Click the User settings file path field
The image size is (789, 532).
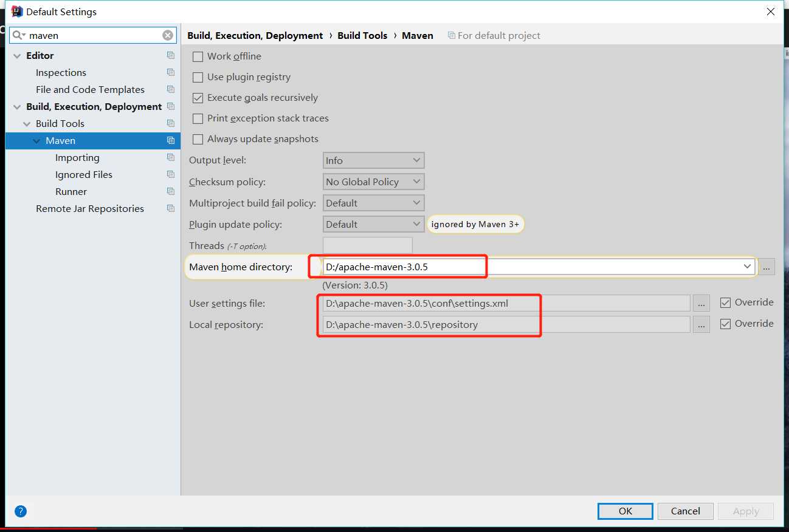507,303
